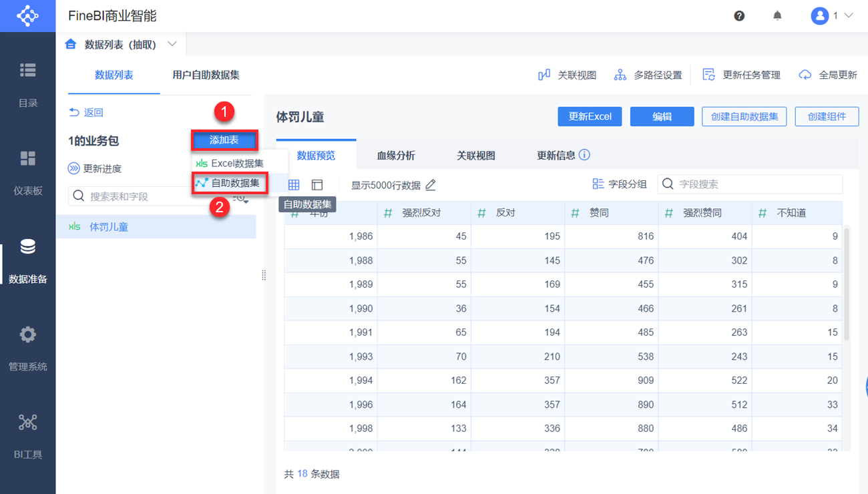Open 多路径设置

pos(648,75)
